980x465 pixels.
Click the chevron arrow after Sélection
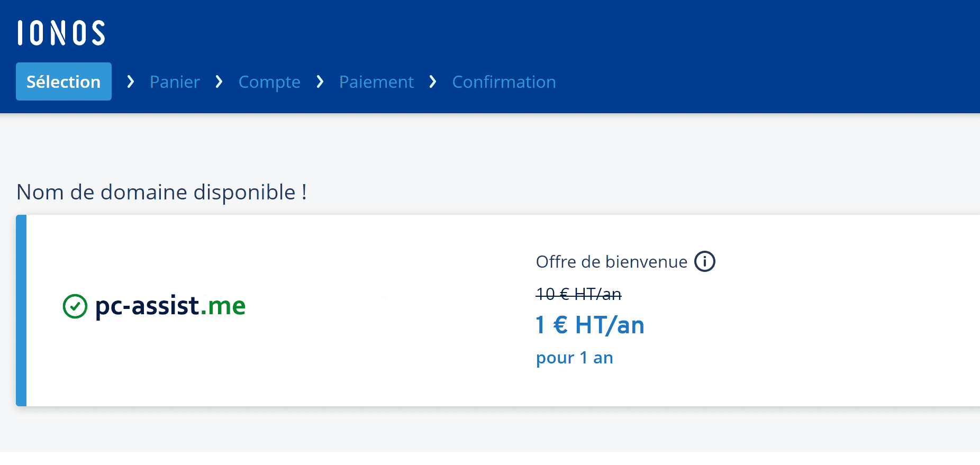[131, 81]
